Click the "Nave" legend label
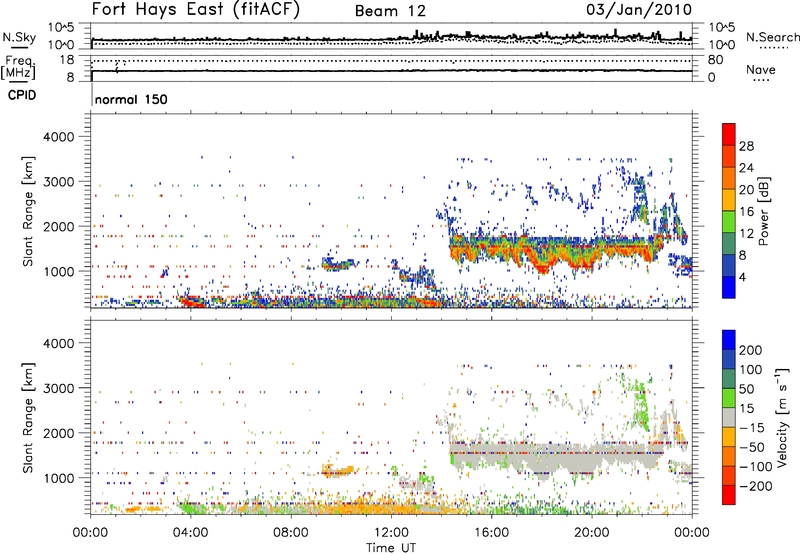800x554 pixels. (x=761, y=69)
